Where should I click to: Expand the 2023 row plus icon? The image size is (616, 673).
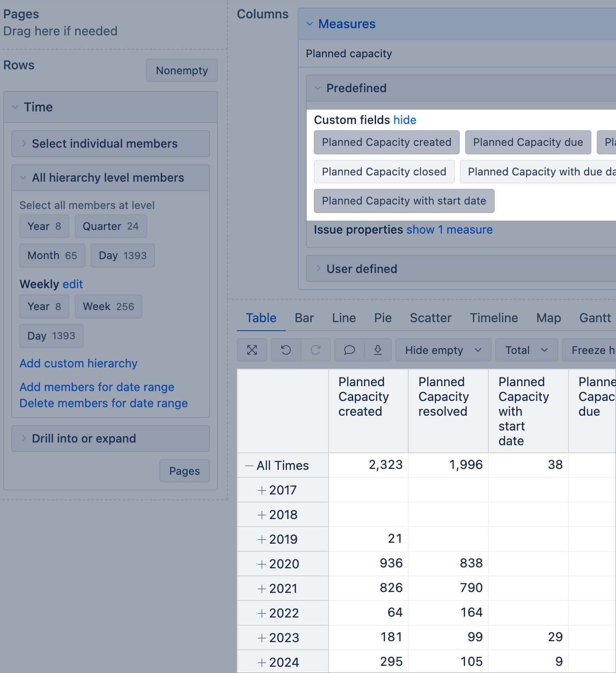(262, 638)
